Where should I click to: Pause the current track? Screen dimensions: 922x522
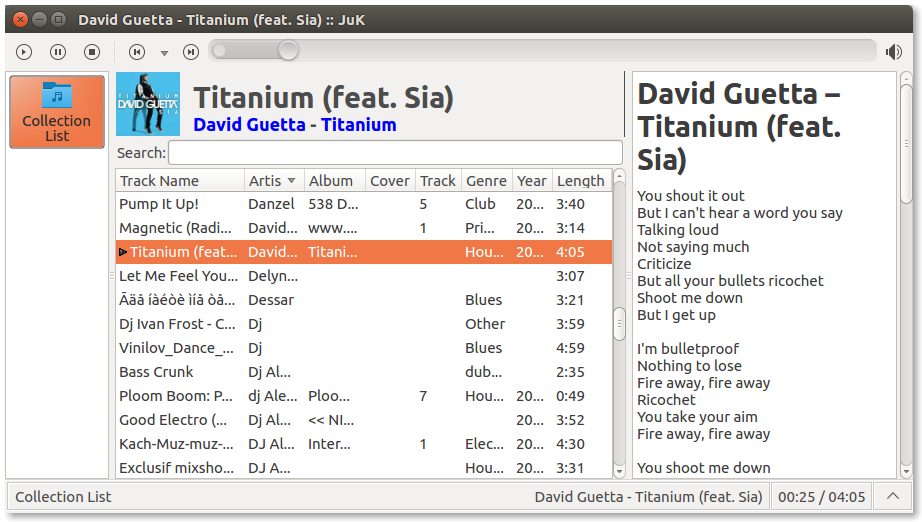click(58, 51)
